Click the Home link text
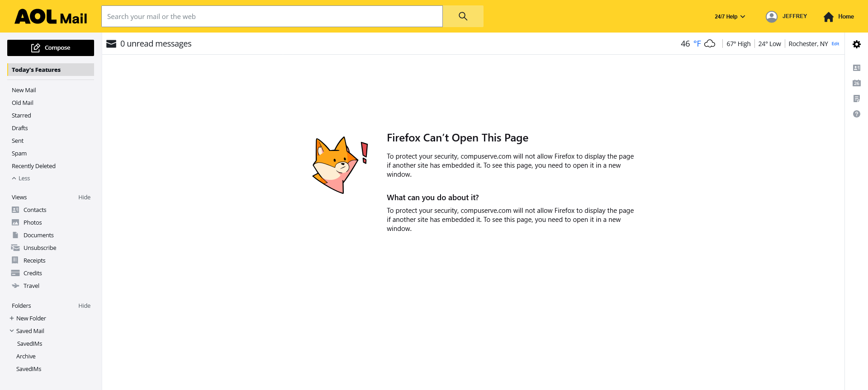Image resolution: width=868 pixels, height=390 pixels. 846,17
